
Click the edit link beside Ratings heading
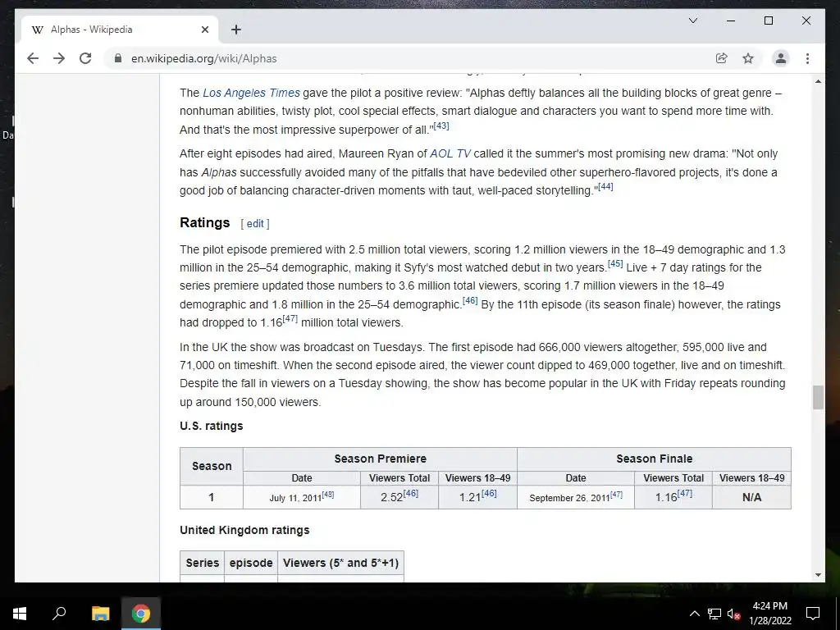point(255,223)
